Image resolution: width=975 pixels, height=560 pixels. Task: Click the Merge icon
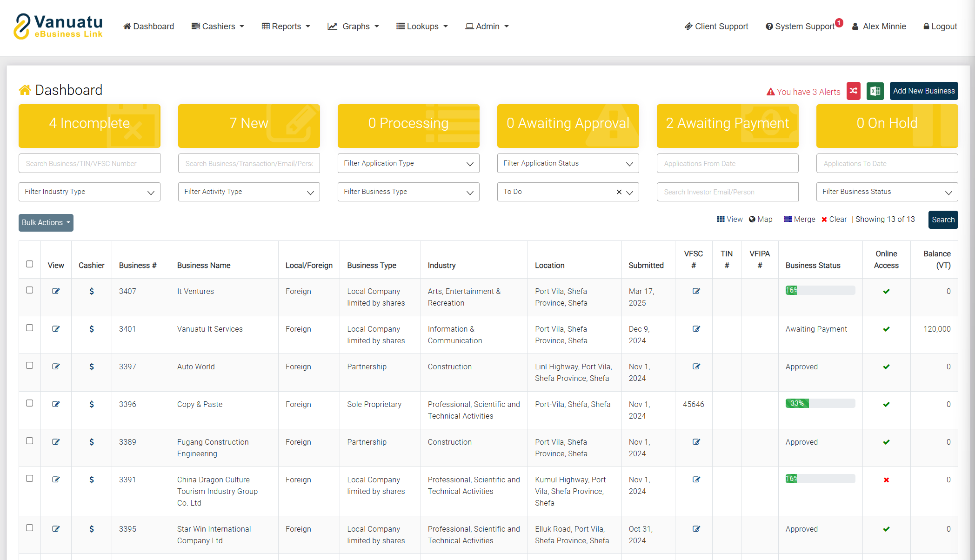799,220
